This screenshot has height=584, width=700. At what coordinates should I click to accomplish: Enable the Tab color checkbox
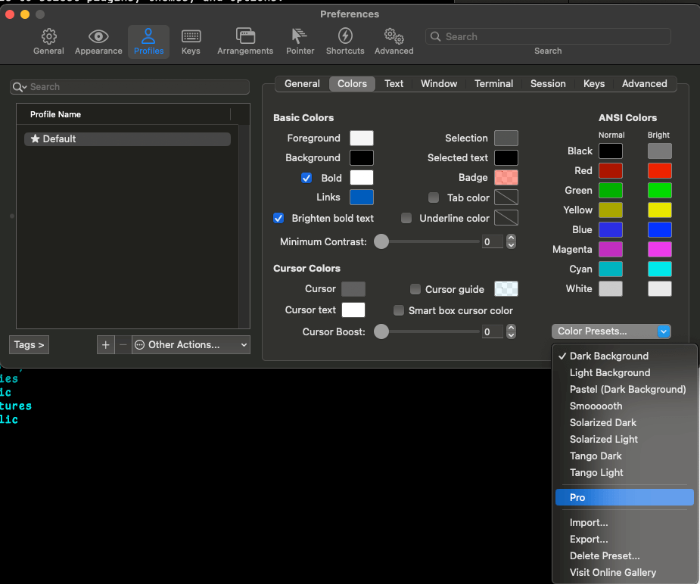pyautogui.click(x=433, y=198)
